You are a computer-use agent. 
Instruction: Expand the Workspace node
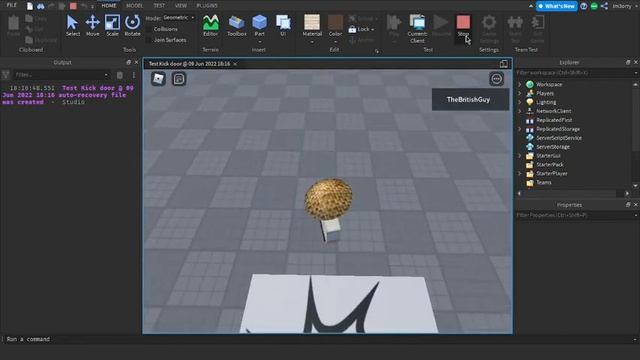pos(520,84)
